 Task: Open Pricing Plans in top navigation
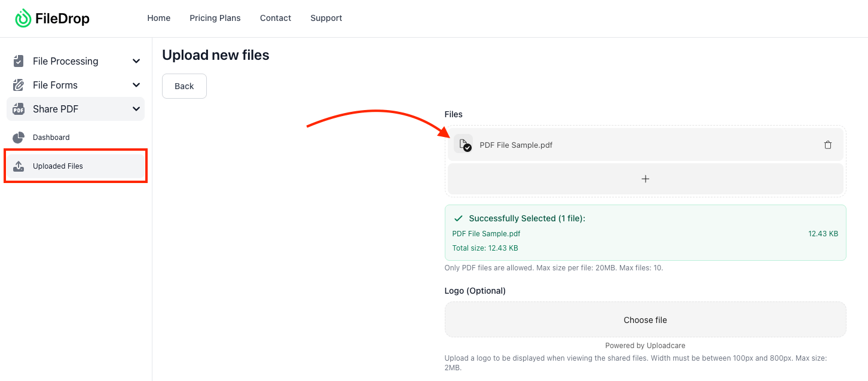[x=215, y=18]
